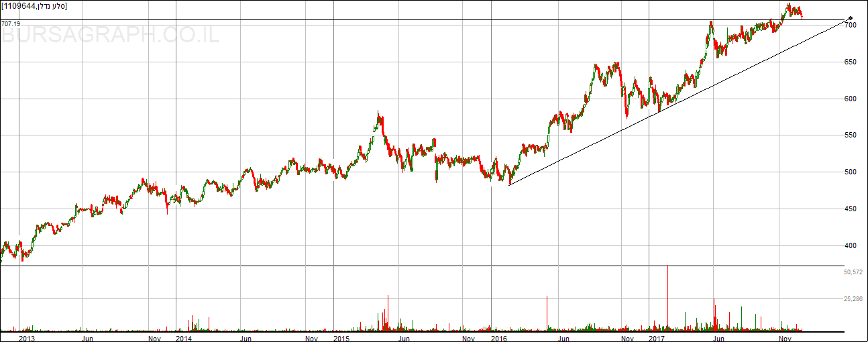868x342 pixels.
Task: Select the 707.19 price level label
Action: pyautogui.click(x=10, y=24)
